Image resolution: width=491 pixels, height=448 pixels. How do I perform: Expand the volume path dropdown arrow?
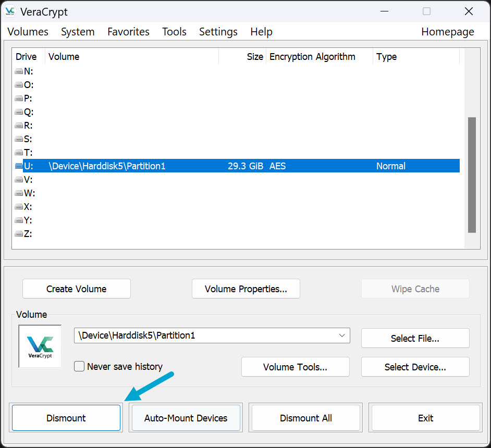click(x=342, y=335)
